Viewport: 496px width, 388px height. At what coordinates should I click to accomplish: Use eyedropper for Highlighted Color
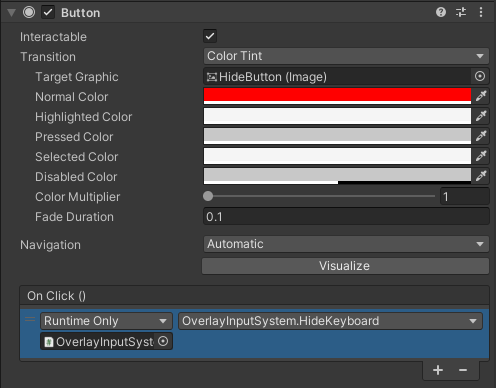coord(481,116)
